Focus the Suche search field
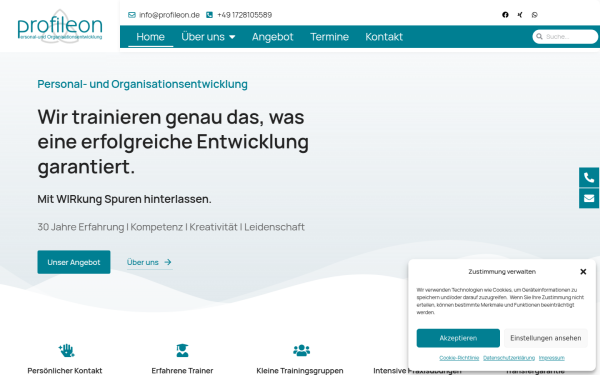 tap(565, 37)
